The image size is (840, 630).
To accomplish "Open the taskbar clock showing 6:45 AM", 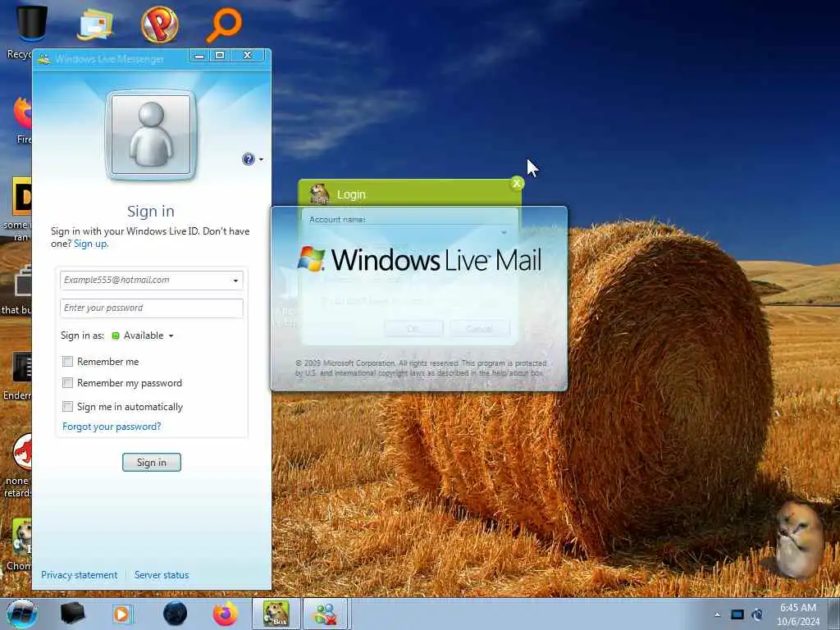I will (x=797, y=614).
